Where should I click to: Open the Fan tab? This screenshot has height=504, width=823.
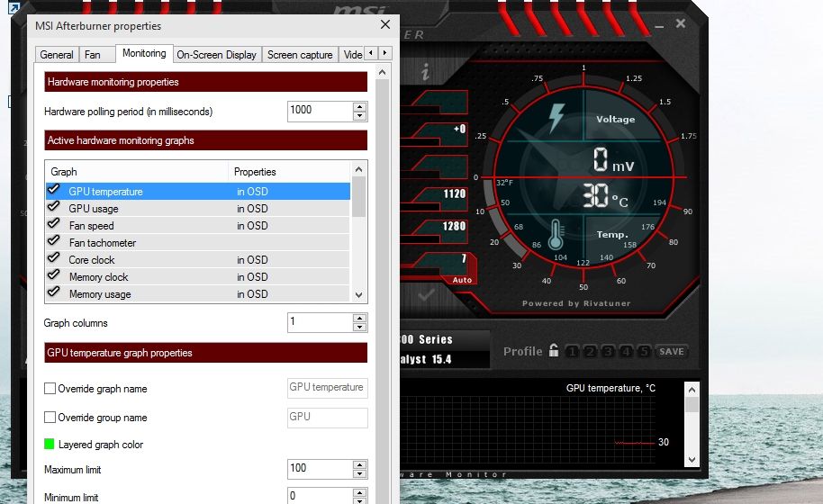(x=93, y=55)
